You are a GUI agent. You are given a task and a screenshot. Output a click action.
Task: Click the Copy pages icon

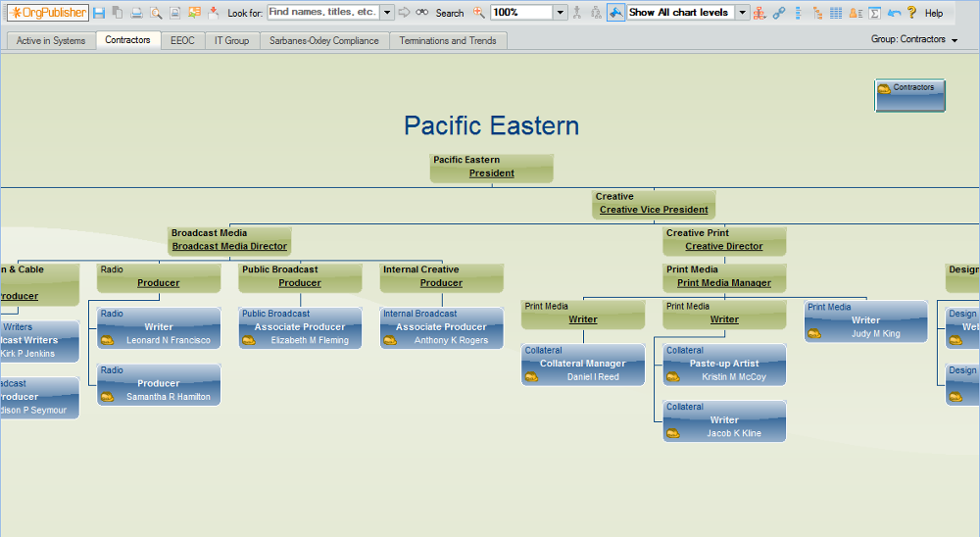point(118,13)
